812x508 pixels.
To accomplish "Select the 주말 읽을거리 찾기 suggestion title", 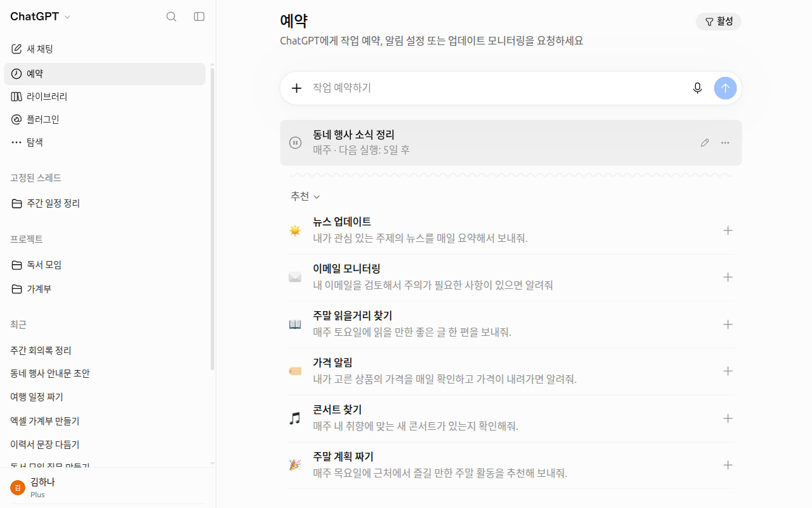I will pos(353,316).
